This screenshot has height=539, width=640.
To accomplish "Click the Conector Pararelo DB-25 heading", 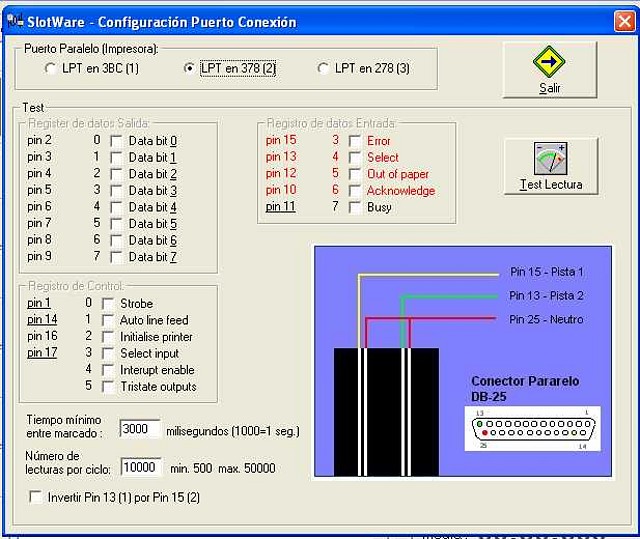I will click(x=525, y=389).
